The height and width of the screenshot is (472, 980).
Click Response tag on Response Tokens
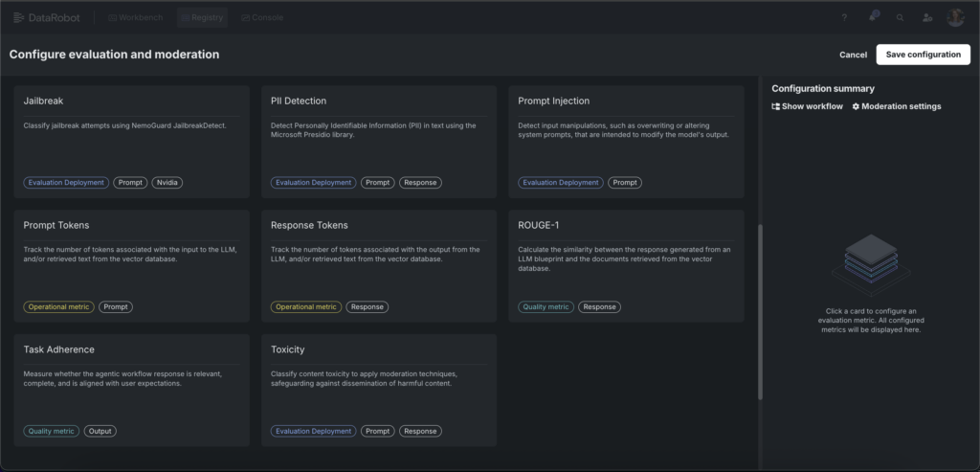tap(367, 307)
